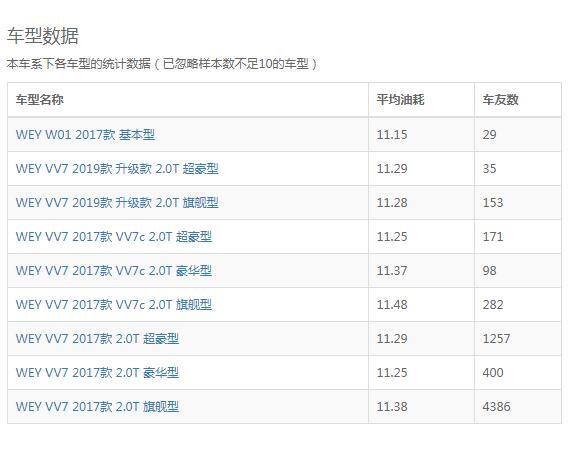Open WEY VV7 2019款 升级款 2.0T 超豪型 link
581x453 pixels.
click(117, 169)
